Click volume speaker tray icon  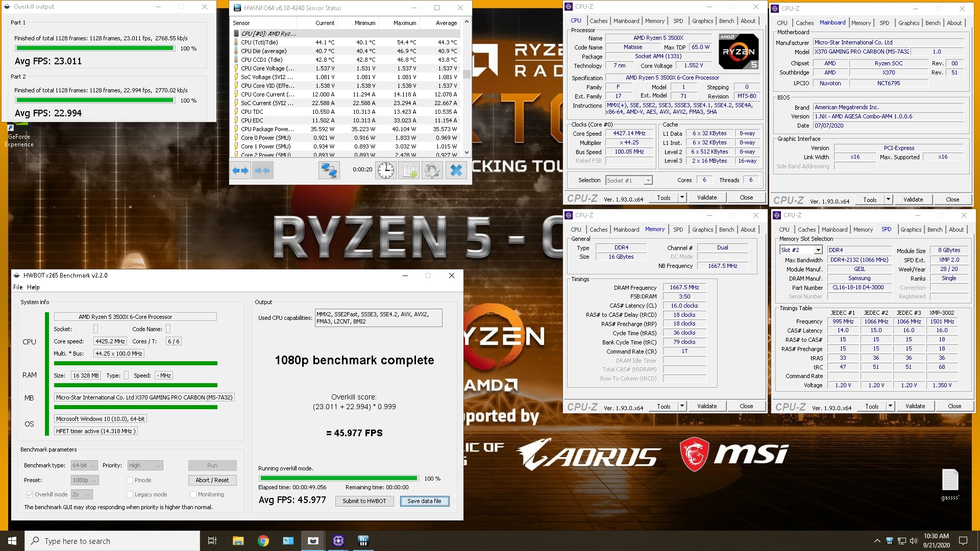pos(914,541)
